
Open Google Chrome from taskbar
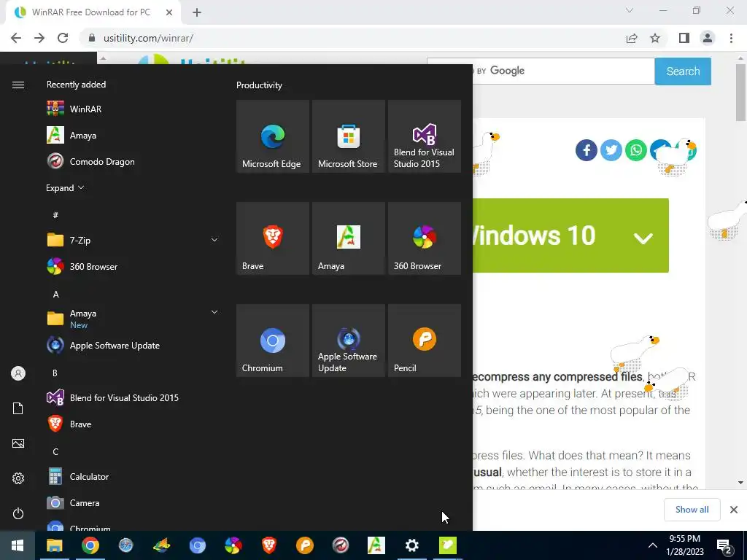(x=90, y=545)
